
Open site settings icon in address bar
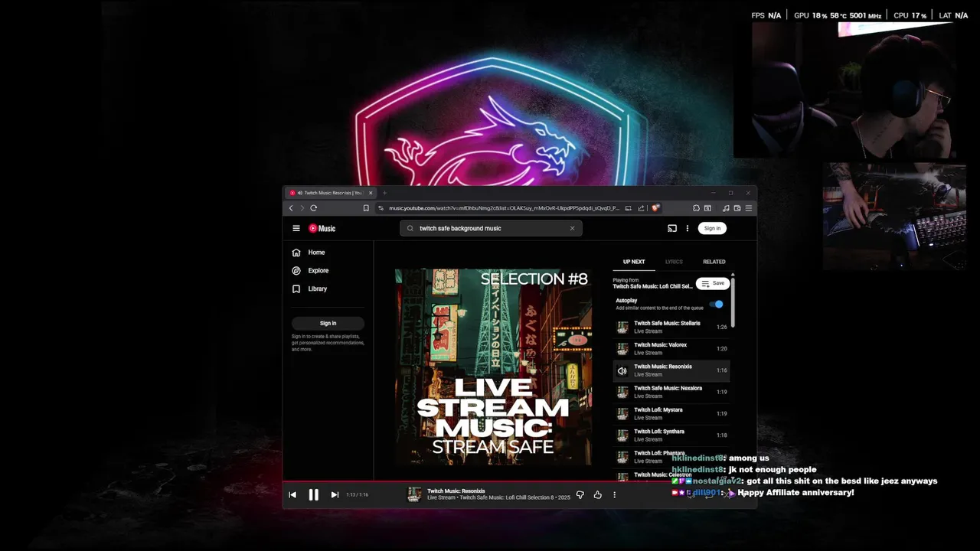381,208
